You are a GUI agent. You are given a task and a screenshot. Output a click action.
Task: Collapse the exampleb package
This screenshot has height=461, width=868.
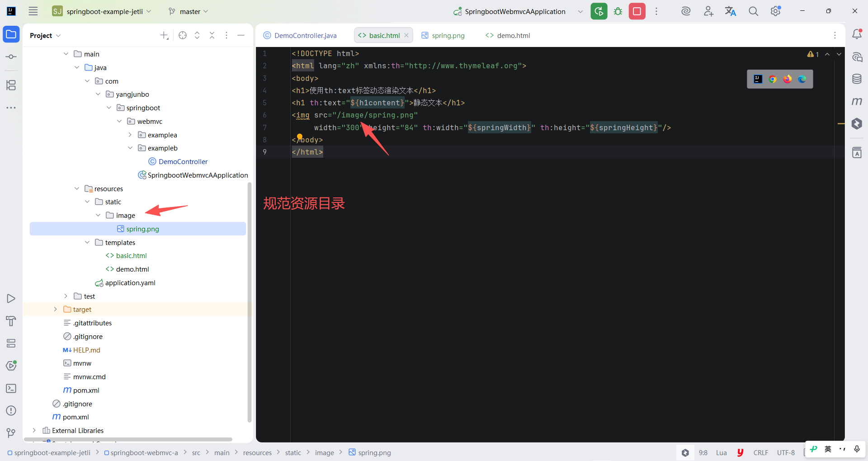pyautogui.click(x=130, y=148)
